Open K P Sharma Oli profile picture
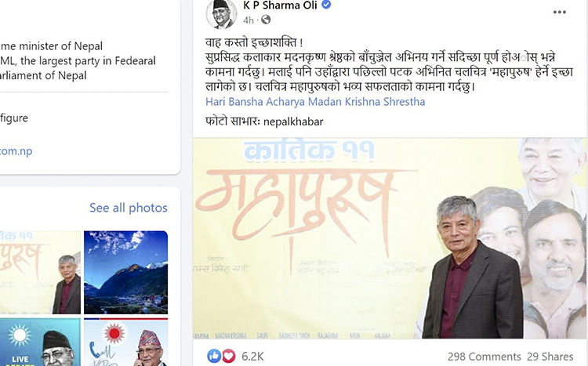This screenshot has width=588, height=366. click(x=221, y=13)
